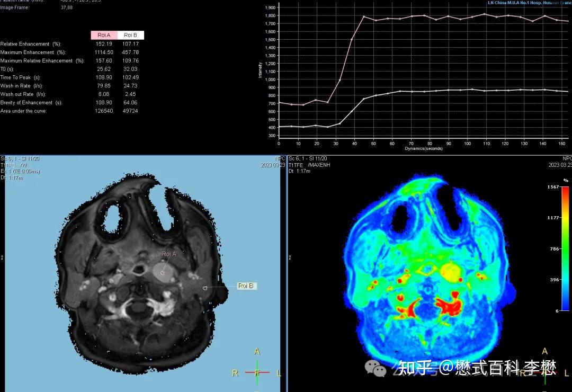The width and height of the screenshot is (572, 392).
Task: Switch to the Roi B results column
Action: (130, 34)
